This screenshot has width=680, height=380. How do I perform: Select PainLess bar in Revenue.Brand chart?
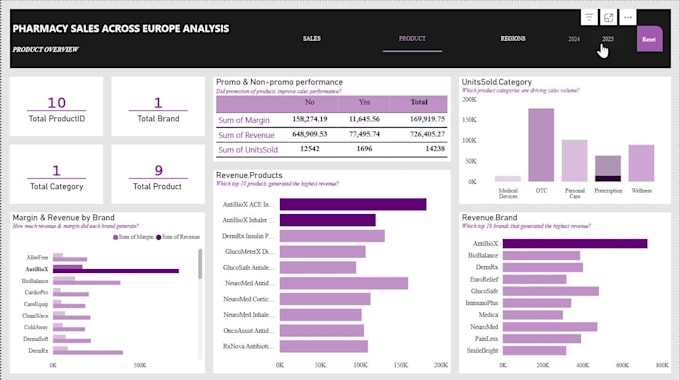point(542,338)
